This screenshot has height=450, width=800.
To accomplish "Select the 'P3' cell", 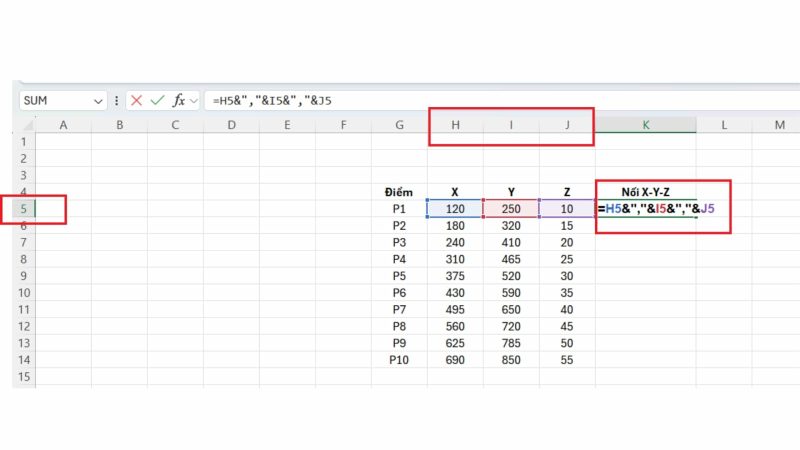I will 399,242.
